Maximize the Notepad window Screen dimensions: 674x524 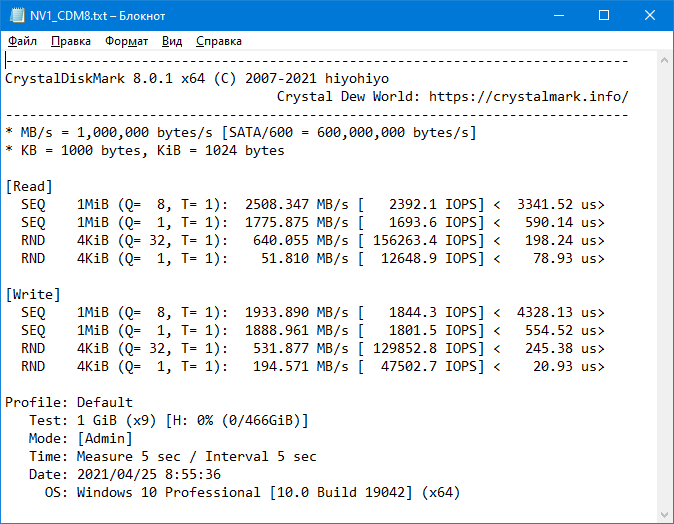point(604,15)
